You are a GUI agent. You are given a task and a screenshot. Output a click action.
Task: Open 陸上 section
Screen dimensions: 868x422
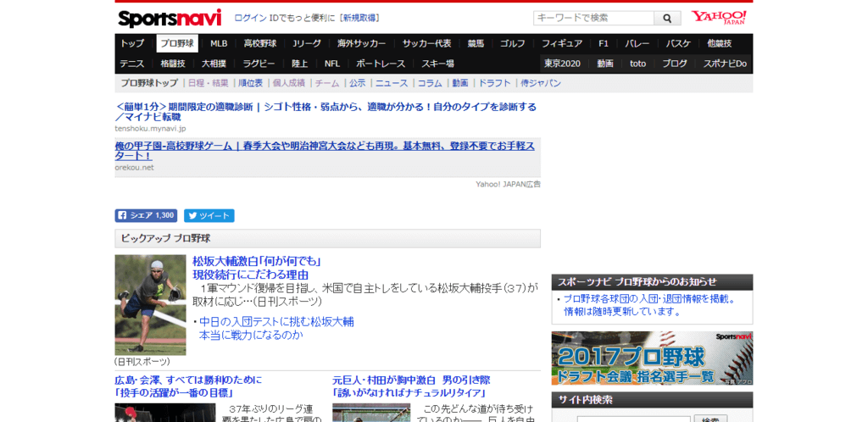[x=299, y=64]
